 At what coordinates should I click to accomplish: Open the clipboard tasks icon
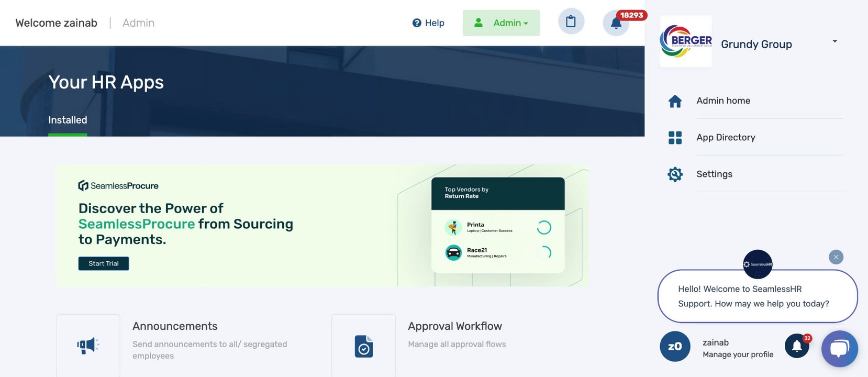pyautogui.click(x=571, y=21)
